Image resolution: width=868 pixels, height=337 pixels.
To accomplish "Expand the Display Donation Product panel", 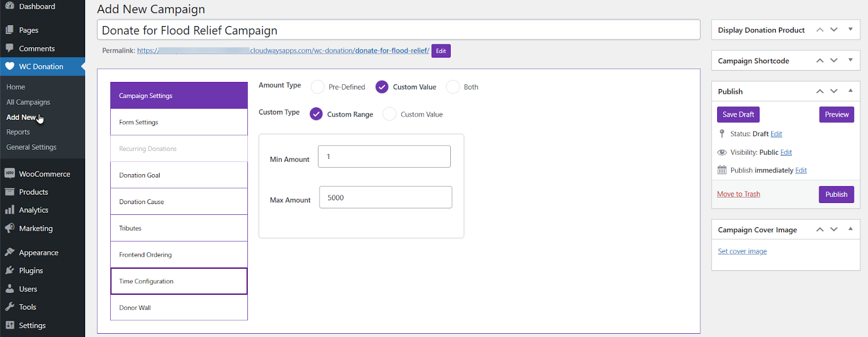I will (x=850, y=30).
